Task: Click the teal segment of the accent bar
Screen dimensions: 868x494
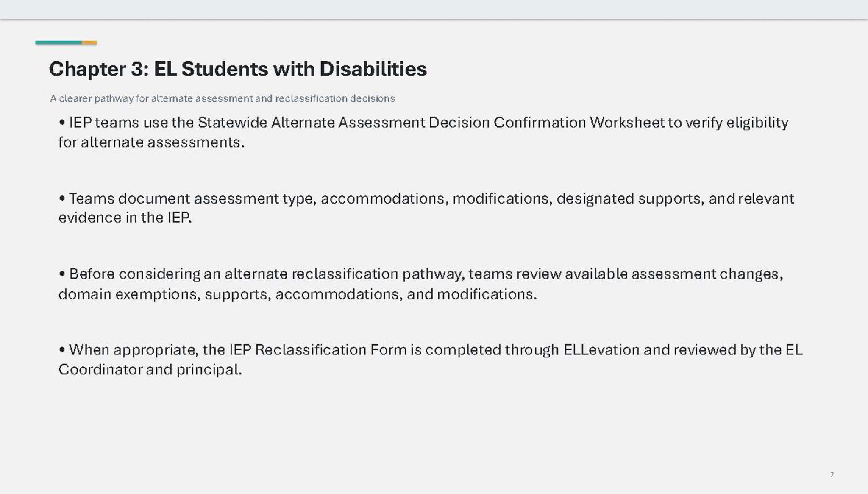Action: click(58, 42)
